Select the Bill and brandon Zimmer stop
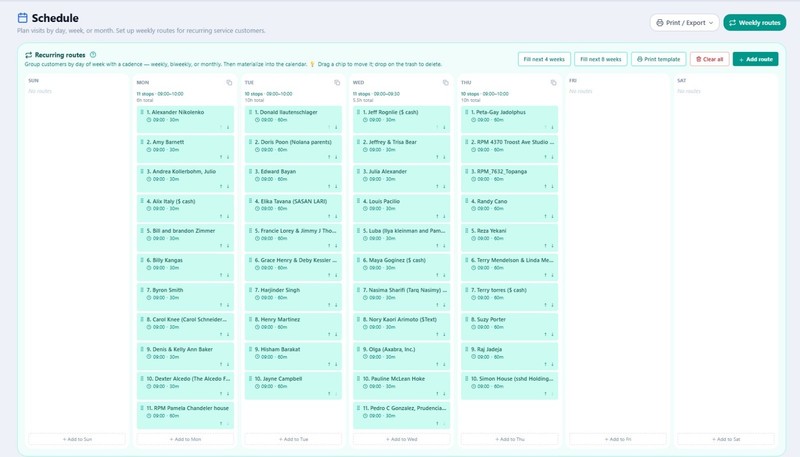This screenshot has height=457, width=800. click(185, 238)
